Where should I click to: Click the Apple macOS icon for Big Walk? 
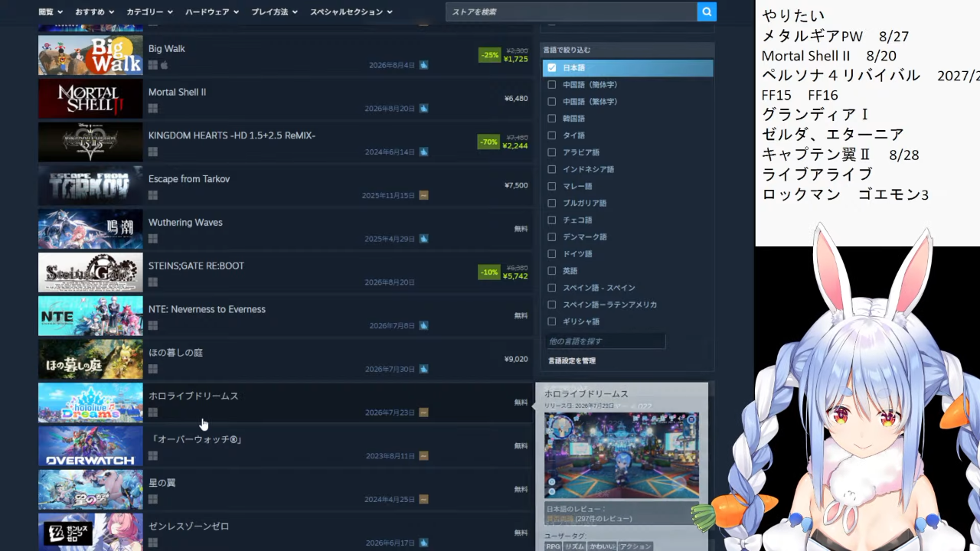(x=164, y=65)
